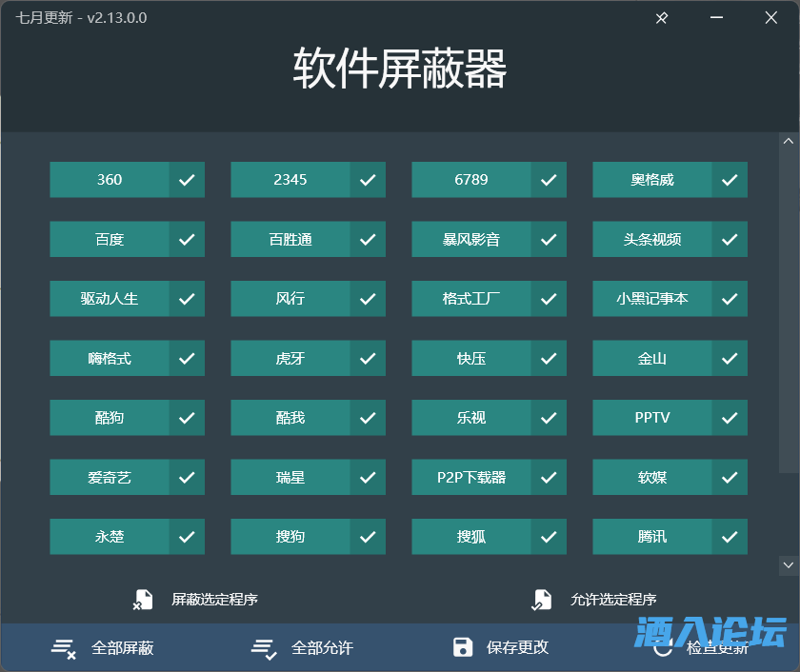
Task: Toggle the checkmark next to 奥格威
Action: pyautogui.click(x=730, y=180)
